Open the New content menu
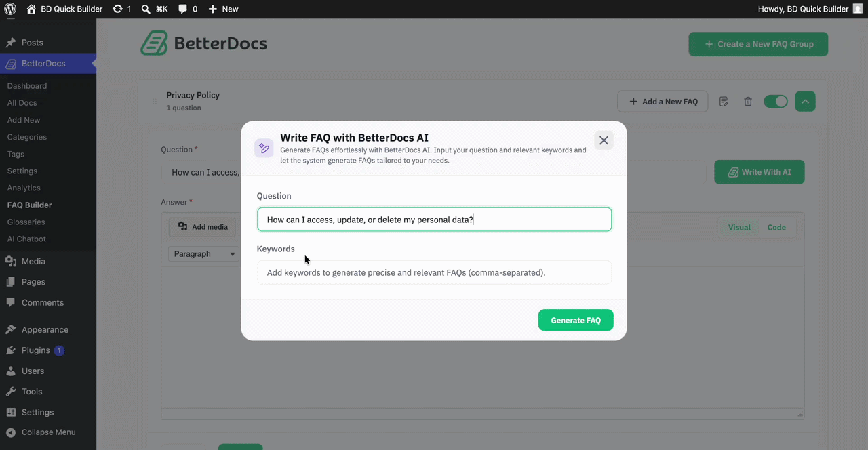Screen dimensions: 868x450 tap(223, 9)
